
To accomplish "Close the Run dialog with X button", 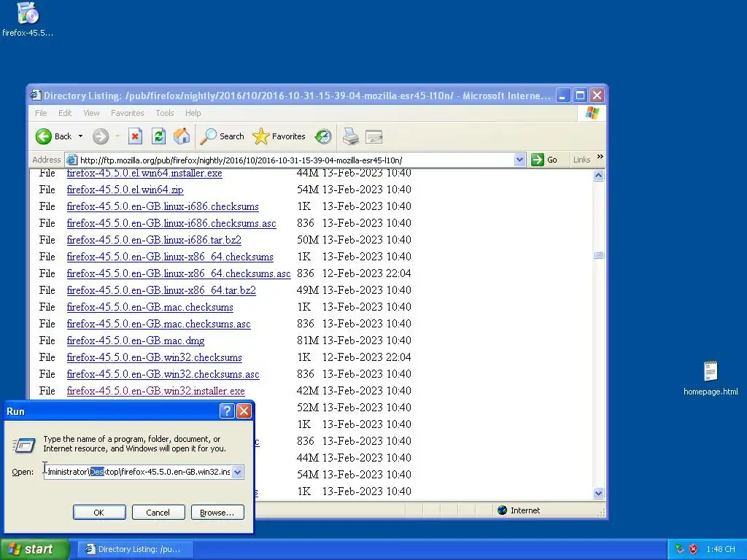I will (x=244, y=411).
